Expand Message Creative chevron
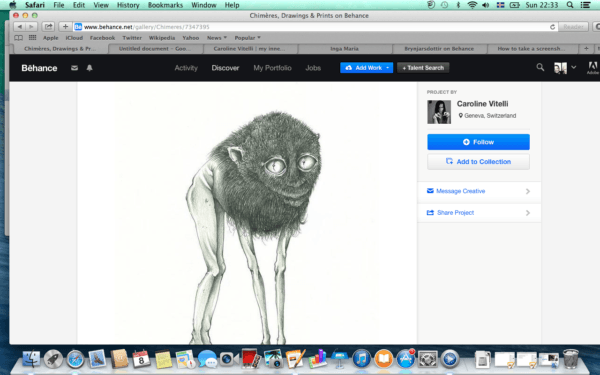 coord(528,191)
